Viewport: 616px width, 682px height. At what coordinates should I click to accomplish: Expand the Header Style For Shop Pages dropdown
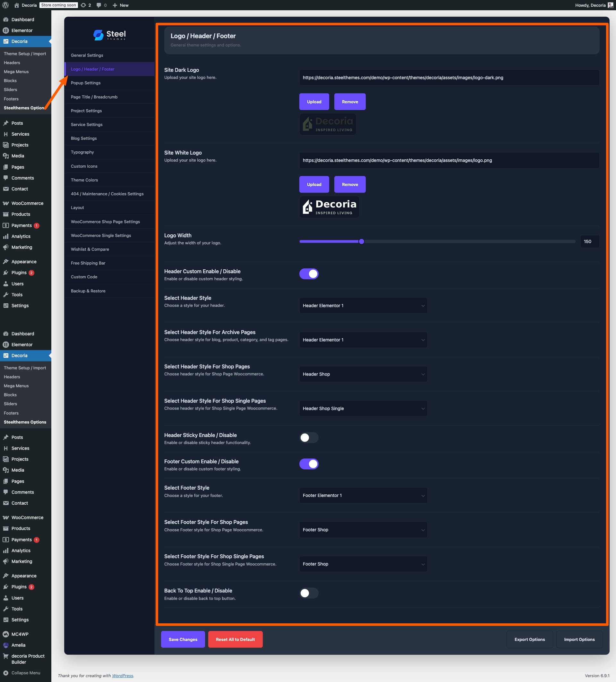click(363, 374)
